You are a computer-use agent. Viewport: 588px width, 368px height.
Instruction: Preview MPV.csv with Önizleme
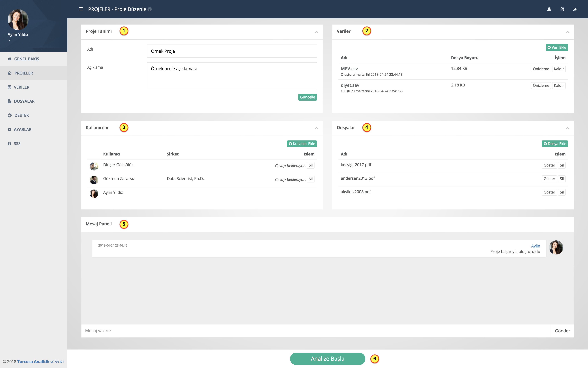tap(541, 69)
